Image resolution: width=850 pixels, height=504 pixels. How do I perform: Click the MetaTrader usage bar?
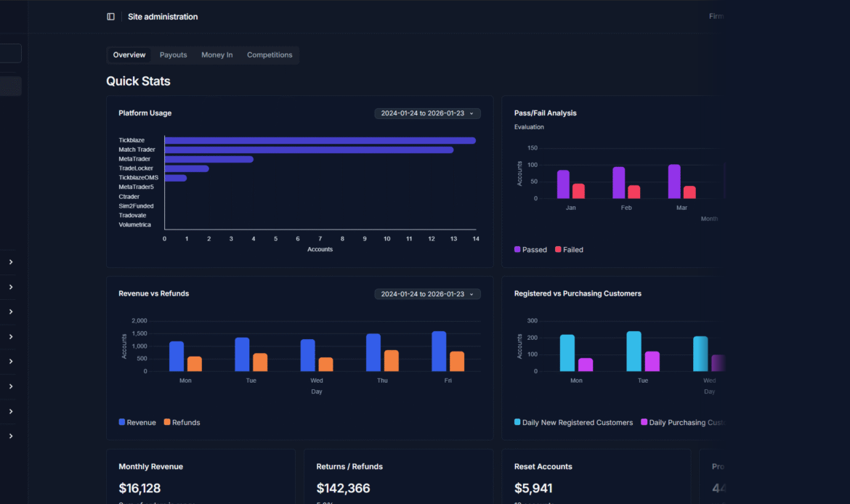tap(209, 159)
